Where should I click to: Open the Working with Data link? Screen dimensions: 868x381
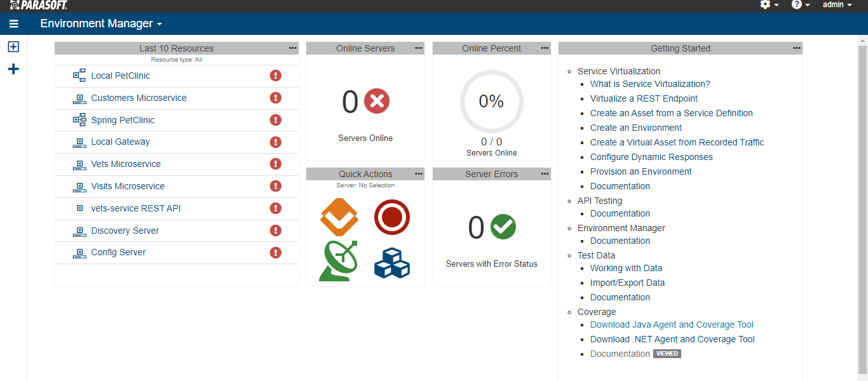pos(626,268)
